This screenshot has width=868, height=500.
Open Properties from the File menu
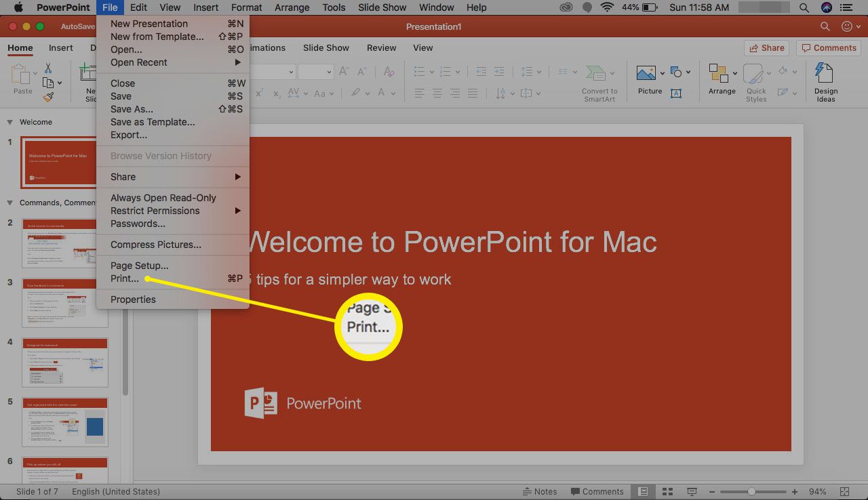tap(173, 299)
